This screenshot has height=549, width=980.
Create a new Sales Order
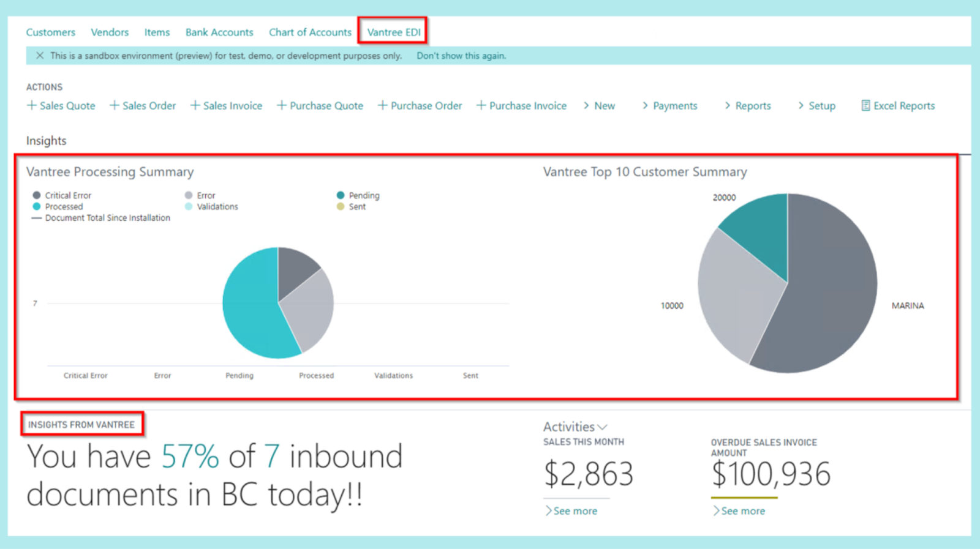pos(143,106)
